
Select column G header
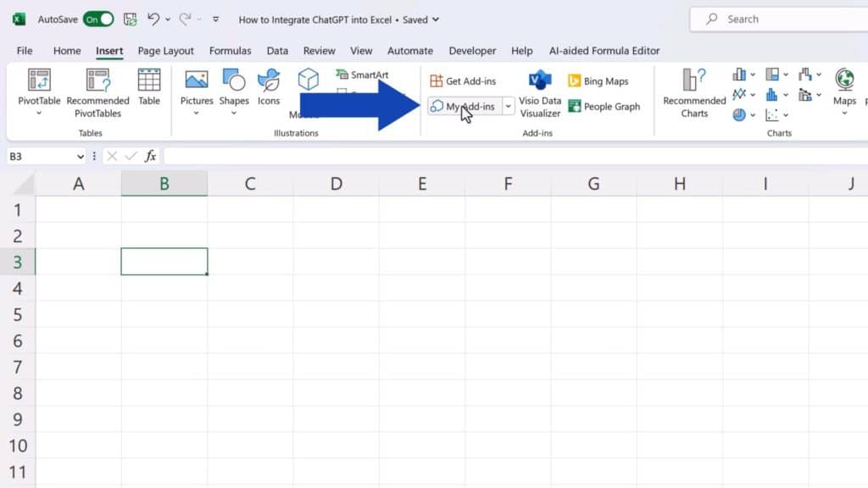tap(593, 184)
